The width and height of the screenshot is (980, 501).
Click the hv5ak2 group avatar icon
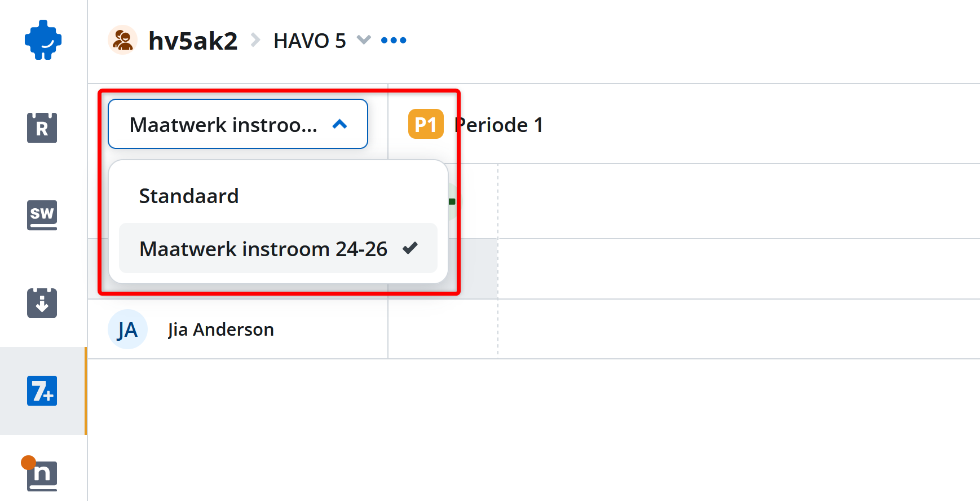(122, 40)
